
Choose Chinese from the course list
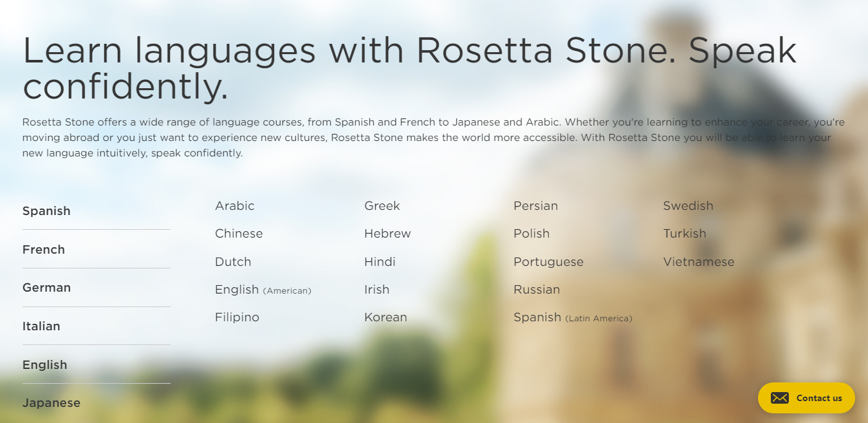[239, 234]
